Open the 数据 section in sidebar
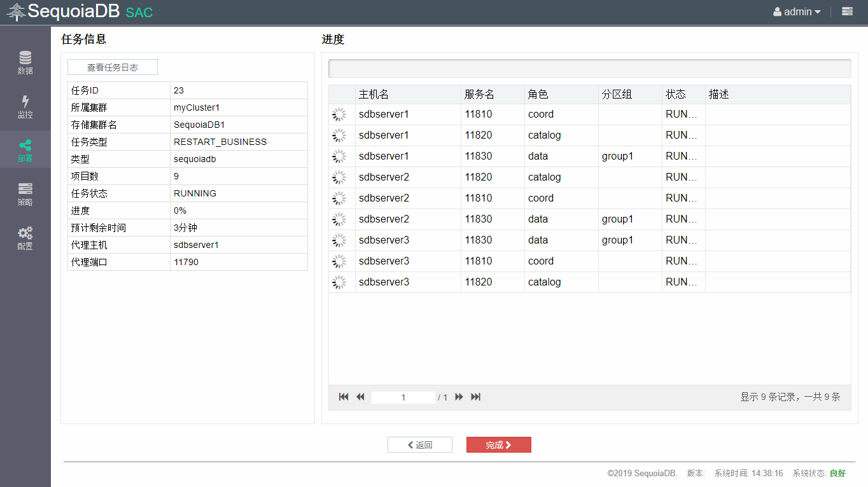Image resolution: width=868 pixels, height=487 pixels. [x=25, y=62]
